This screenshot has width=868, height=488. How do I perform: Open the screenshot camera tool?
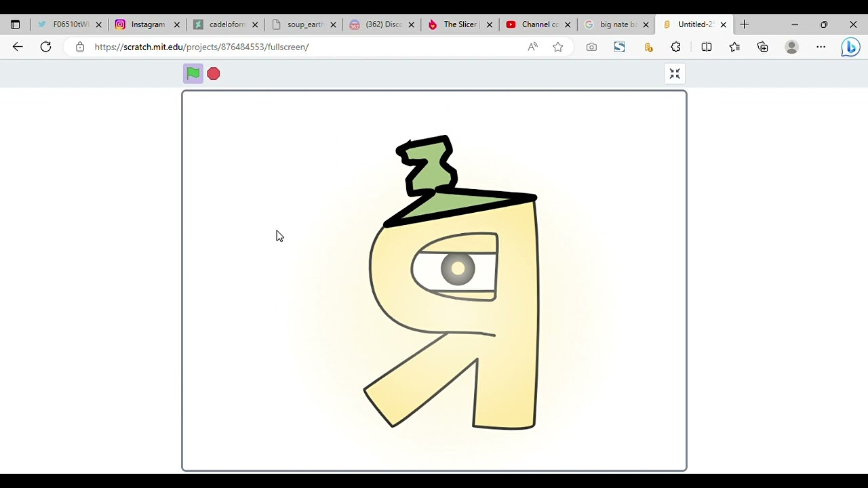click(x=591, y=47)
